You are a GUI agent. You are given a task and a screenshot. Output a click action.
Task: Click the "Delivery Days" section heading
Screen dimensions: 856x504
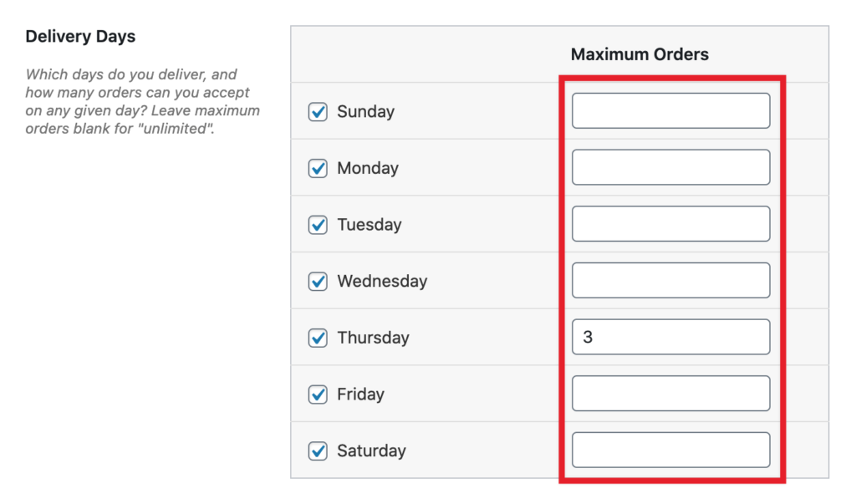tap(80, 37)
